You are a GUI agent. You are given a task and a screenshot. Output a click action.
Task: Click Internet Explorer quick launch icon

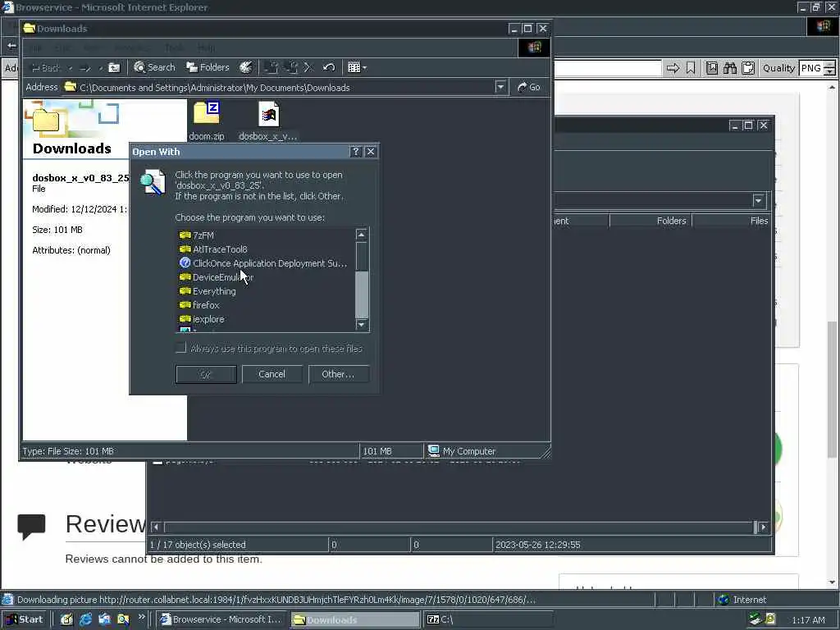85,620
